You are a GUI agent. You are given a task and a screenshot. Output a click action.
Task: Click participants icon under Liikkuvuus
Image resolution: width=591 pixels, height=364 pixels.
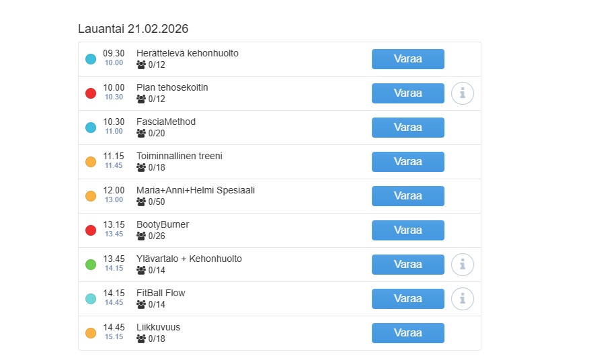tap(141, 339)
